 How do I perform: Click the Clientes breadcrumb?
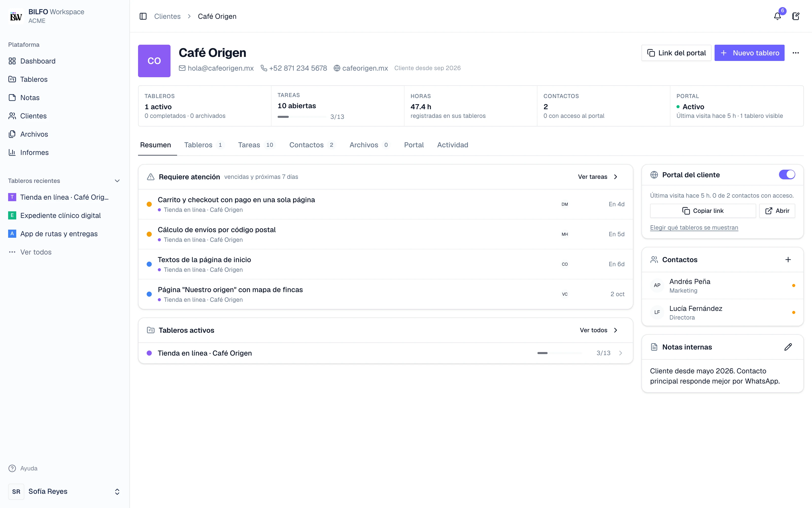click(167, 16)
